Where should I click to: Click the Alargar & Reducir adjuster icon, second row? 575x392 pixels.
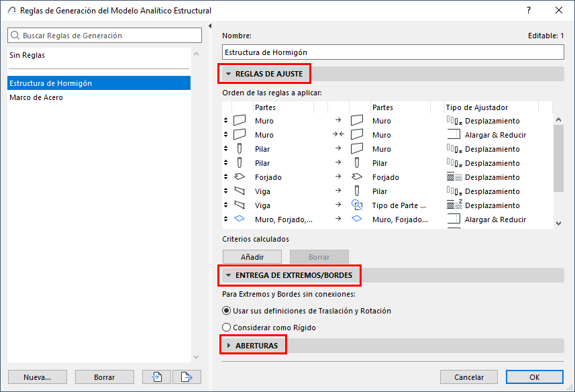tap(454, 135)
